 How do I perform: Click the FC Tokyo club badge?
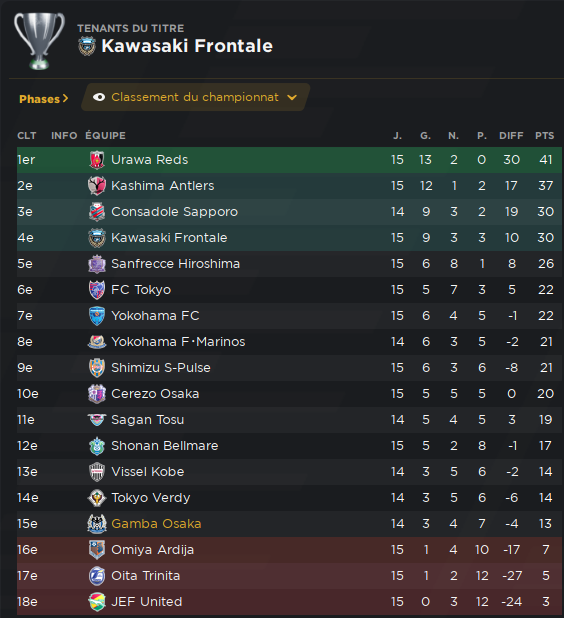click(97, 290)
